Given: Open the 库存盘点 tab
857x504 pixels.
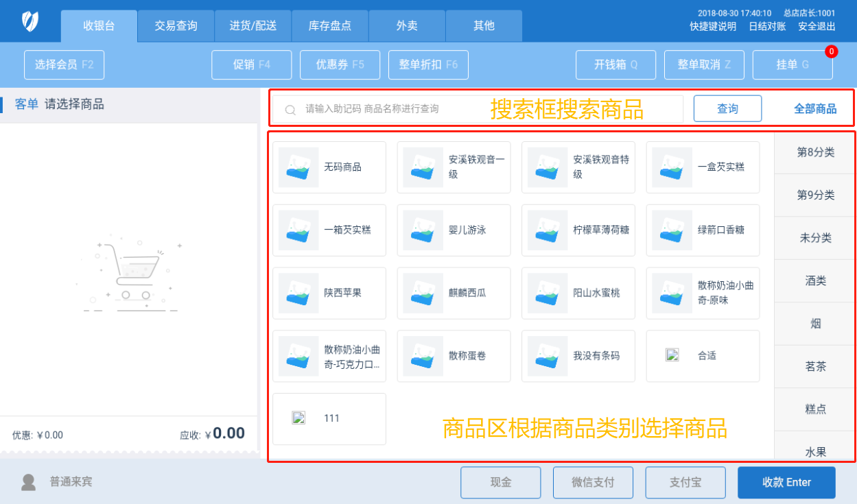Looking at the screenshot, I should (329, 26).
